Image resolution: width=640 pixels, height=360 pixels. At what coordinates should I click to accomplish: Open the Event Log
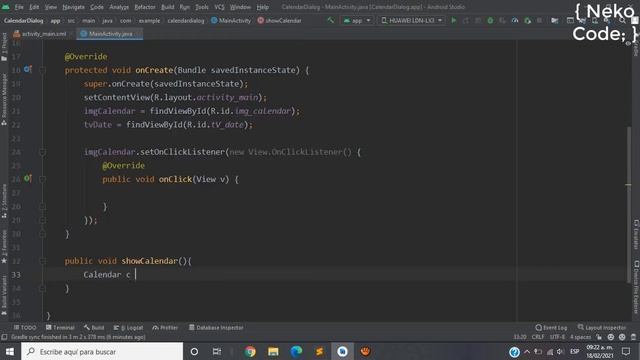(551, 327)
